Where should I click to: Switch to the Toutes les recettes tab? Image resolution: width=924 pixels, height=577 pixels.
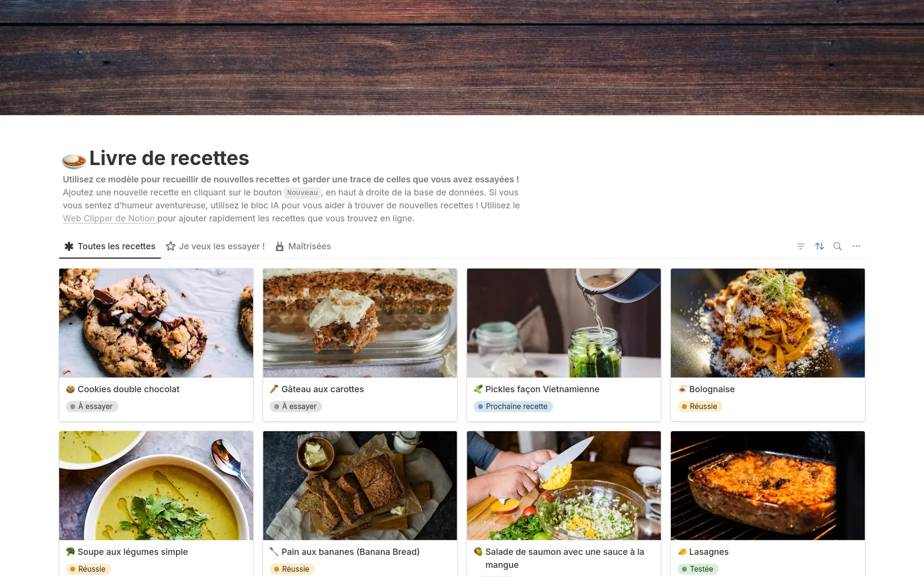point(110,246)
